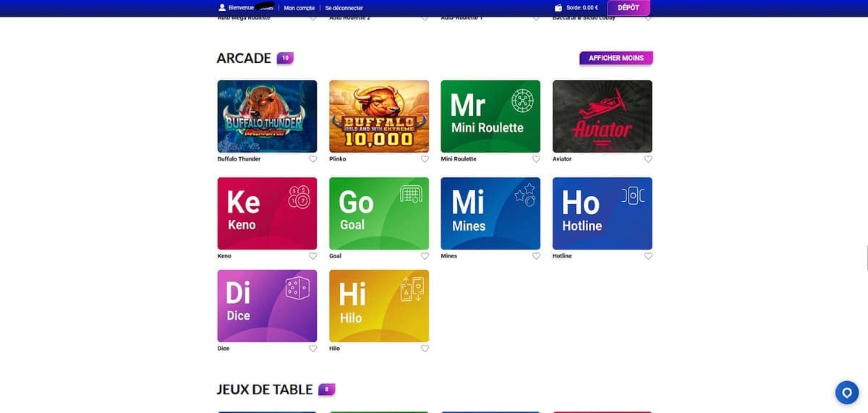Toggle the Hilo favorite heart
The width and height of the screenshot is (868, 413).
click(425, 349)
